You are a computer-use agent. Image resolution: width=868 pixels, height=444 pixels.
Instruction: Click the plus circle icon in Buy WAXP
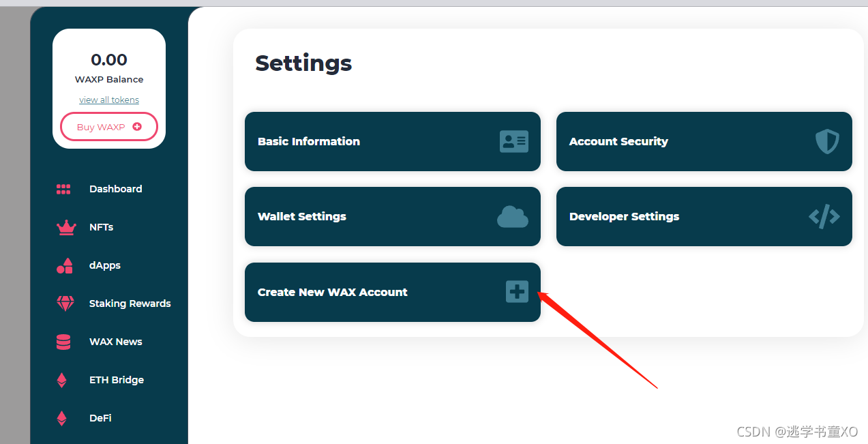pyautogui.click(x=137, y=127)
